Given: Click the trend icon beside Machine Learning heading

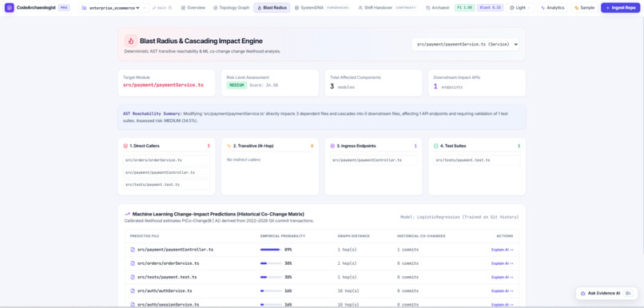Looking at the screenshot, I should pos(127,214).
